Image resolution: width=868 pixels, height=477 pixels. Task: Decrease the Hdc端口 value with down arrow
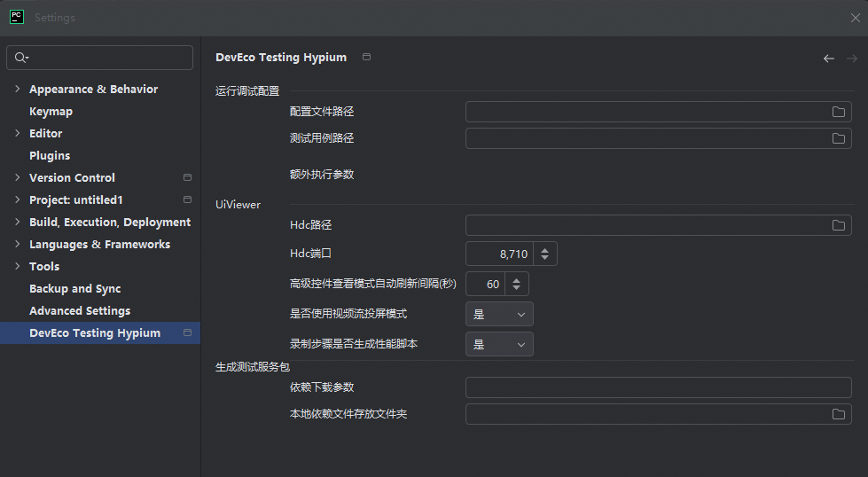point(544,257)
